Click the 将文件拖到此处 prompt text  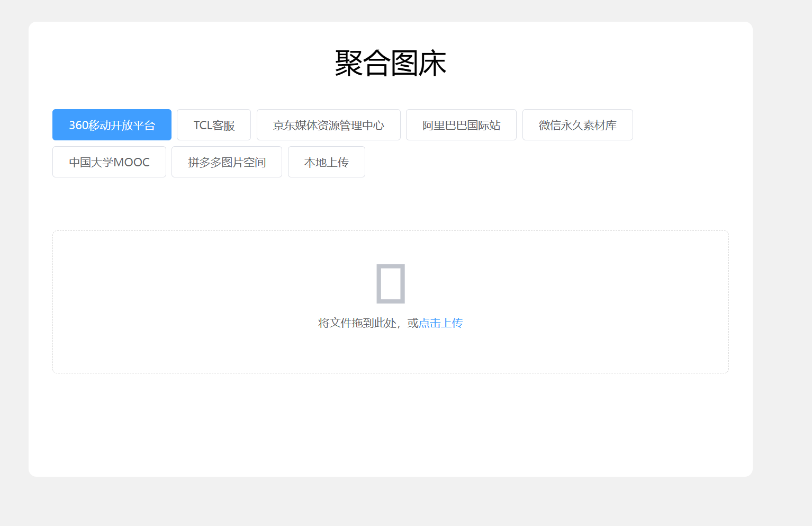click(365, 323)
